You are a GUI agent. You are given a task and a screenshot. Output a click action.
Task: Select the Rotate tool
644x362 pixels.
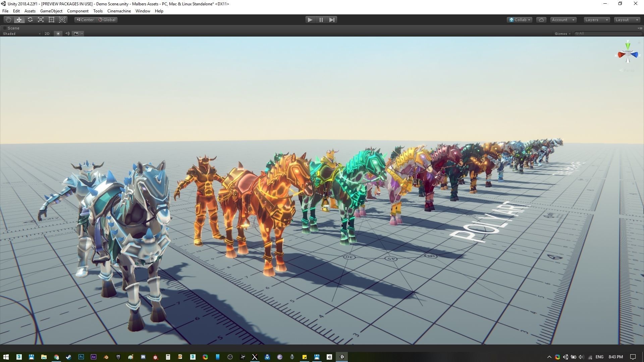pos(30,20)
